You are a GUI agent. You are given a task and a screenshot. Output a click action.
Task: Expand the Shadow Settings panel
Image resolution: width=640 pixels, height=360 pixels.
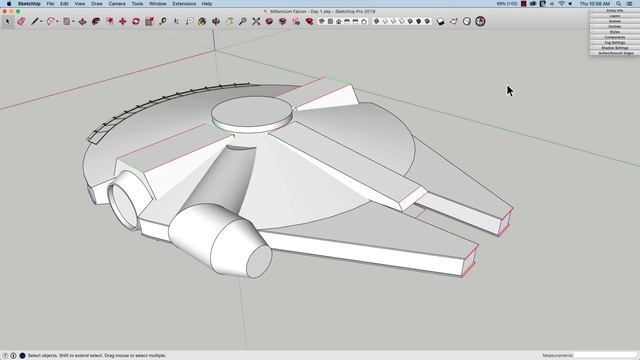(x=615, y=48)
